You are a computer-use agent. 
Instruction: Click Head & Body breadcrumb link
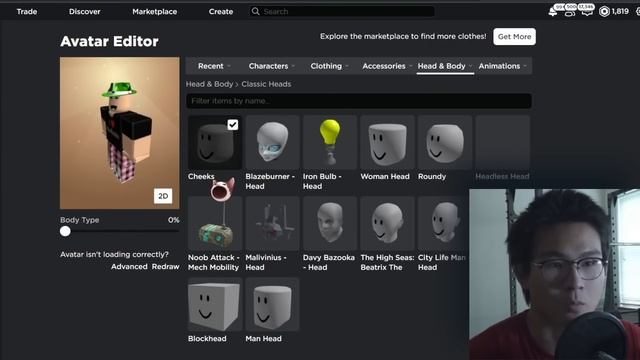(x=209, y=84)
